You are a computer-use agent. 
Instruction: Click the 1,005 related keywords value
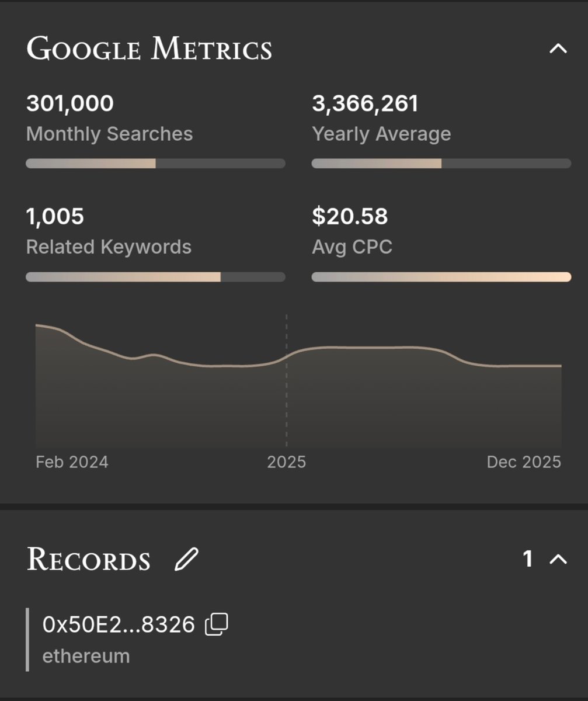[x=55, y=217]
